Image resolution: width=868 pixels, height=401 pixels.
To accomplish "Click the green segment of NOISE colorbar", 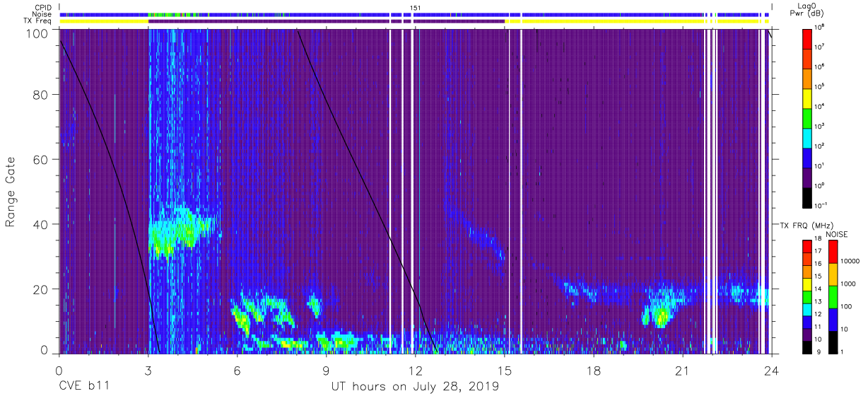I will click(833, 296).
